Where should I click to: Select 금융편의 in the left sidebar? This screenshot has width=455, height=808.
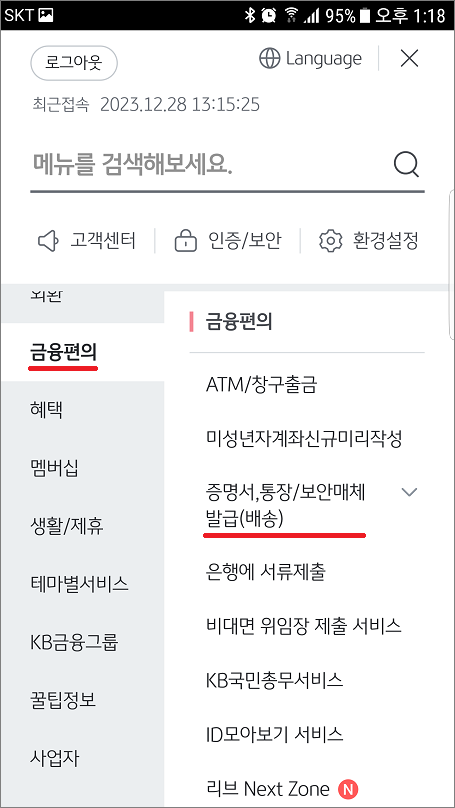[63, 353]
